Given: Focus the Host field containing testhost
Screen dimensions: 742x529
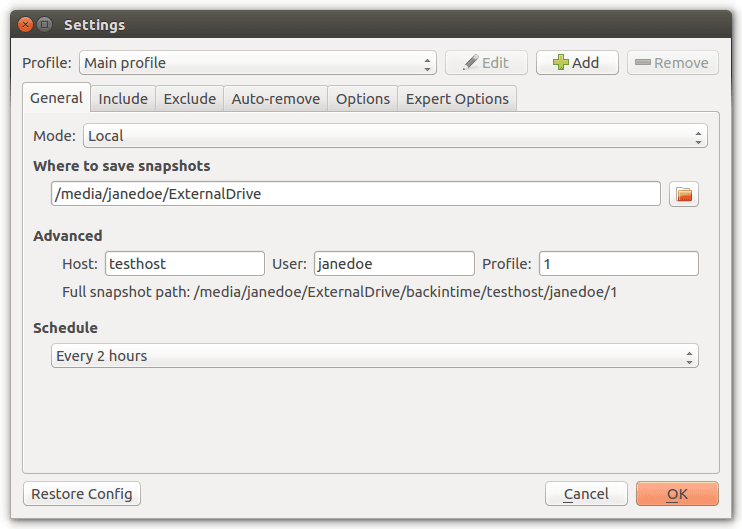Looking at the screenshot, I should (x=184, y=264).
